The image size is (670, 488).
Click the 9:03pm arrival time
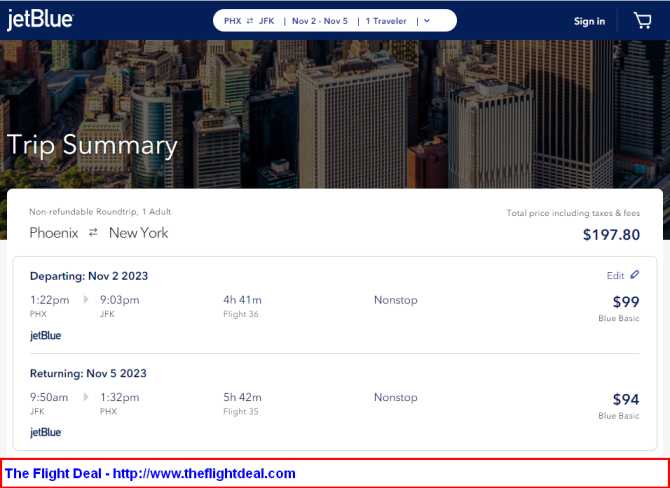point(120,300)
